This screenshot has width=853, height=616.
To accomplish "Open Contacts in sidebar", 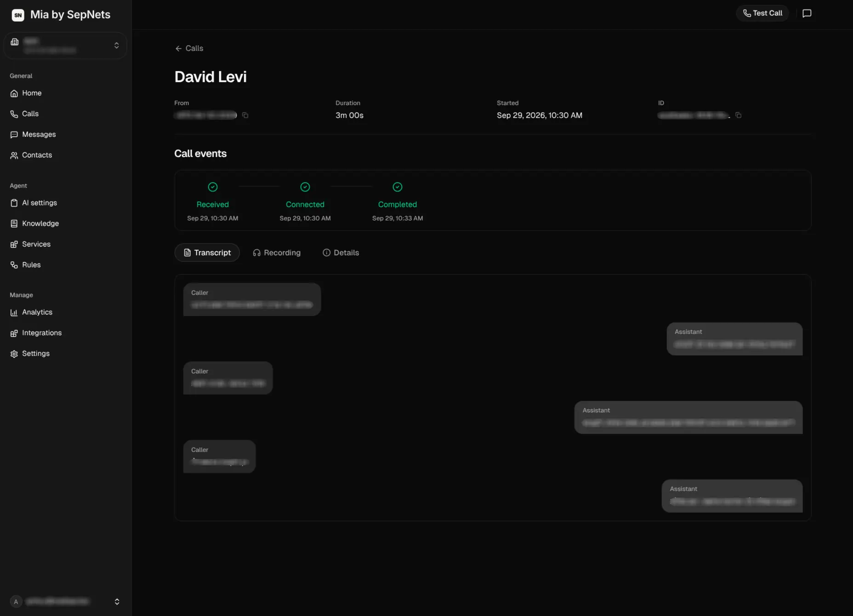I will pyautogui.click(x=37, y=155).
